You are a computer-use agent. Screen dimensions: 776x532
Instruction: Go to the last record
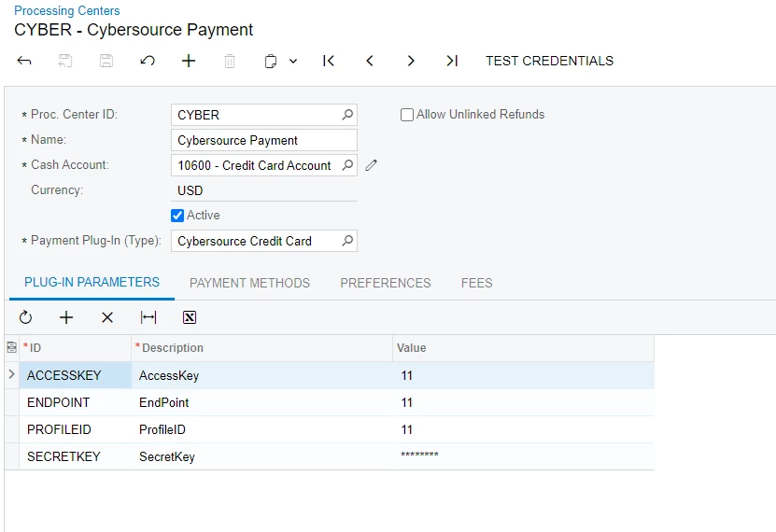452,61
